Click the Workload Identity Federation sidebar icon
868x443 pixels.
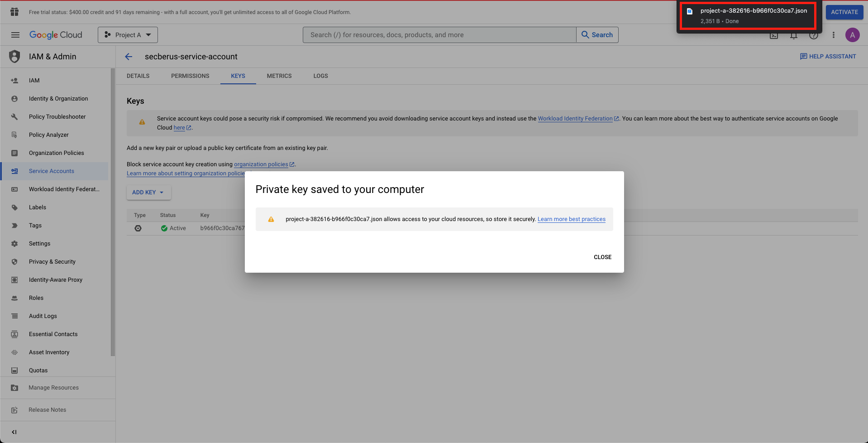(14, 189)
